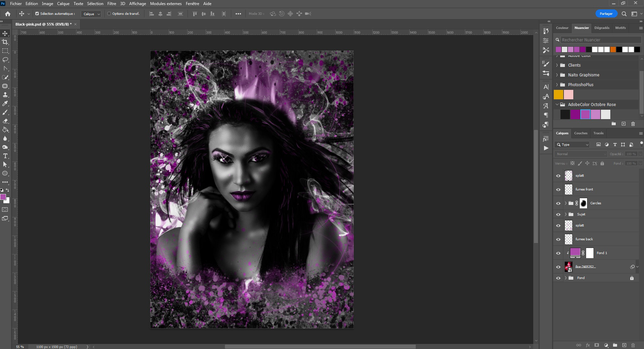The height and width of the screenshot is (349, 644).
Task: Add layer style fx icon
Action: click(588, 345)
